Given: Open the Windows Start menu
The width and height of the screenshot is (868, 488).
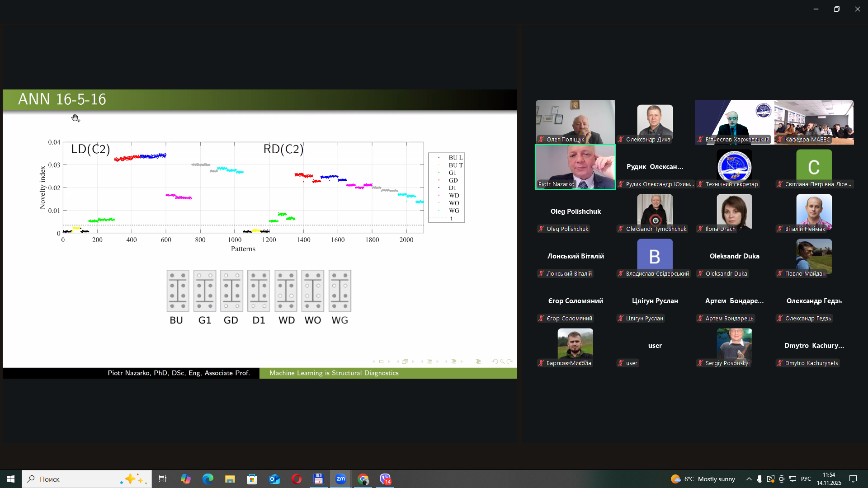Looking at the screenshot, I should pyautogui.click(x=11, y=479).
